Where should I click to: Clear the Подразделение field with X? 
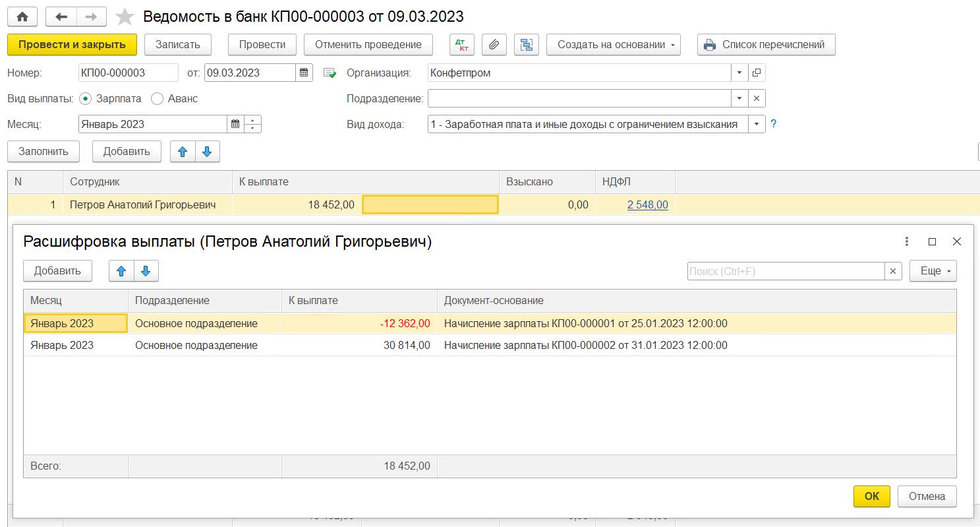tap(757, 98)
